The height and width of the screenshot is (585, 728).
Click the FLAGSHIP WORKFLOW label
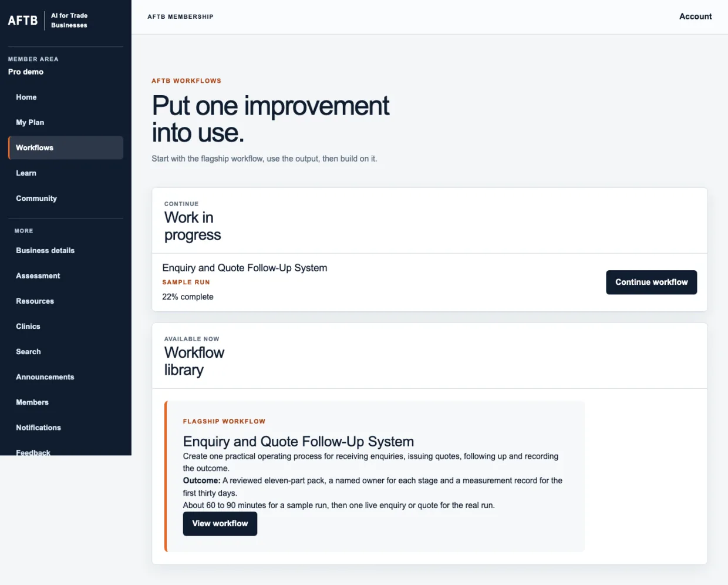coord(224,422)
